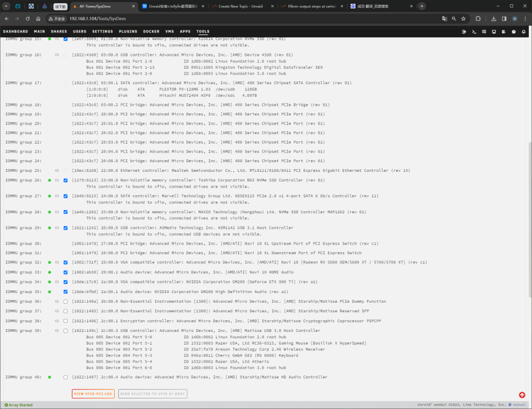Viewport: 532px width, 409px height.
Task: Uncheck IOMMU group 32 Navi 10 VGA checkbox
Action: (65, 263)
